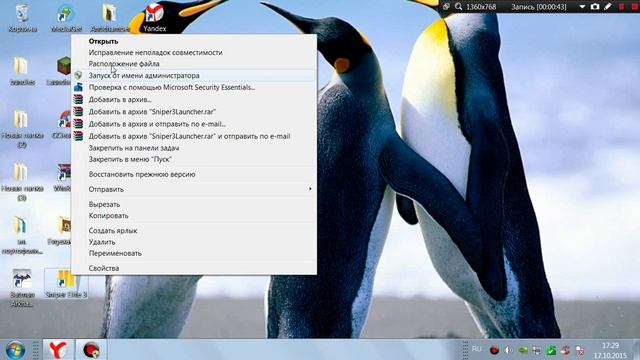Click the green checkmark tray icon

[x=551, y=350]
